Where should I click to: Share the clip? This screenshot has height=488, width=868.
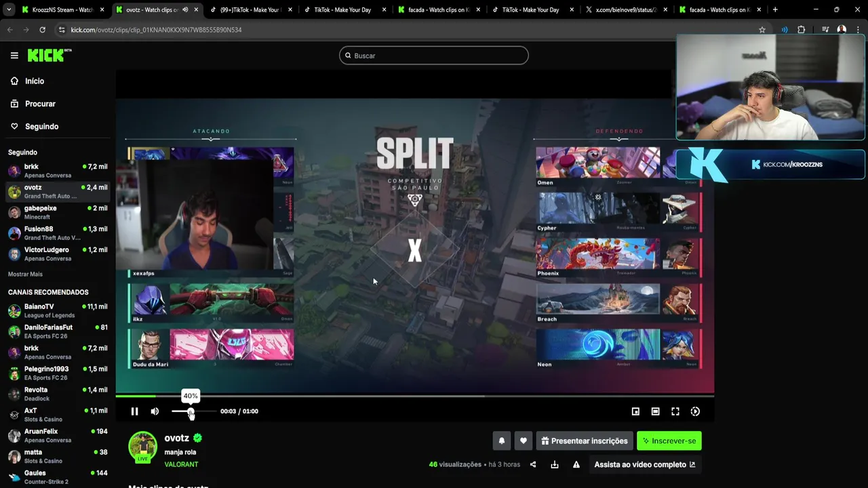[x=533, y=464]
